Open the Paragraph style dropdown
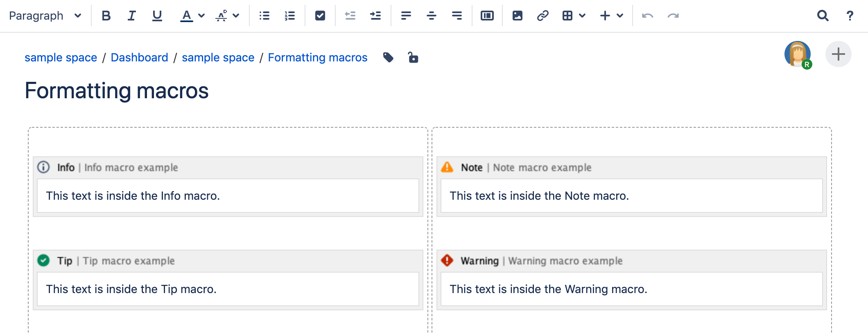Viewport: 868px width, 334px height. pos(45,16)
